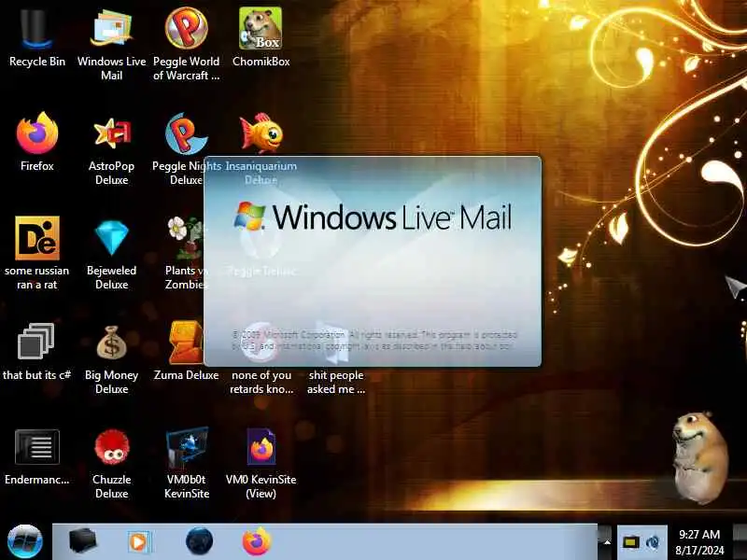Select the VM0 KevinSite (View) icon

click(261, 462)
